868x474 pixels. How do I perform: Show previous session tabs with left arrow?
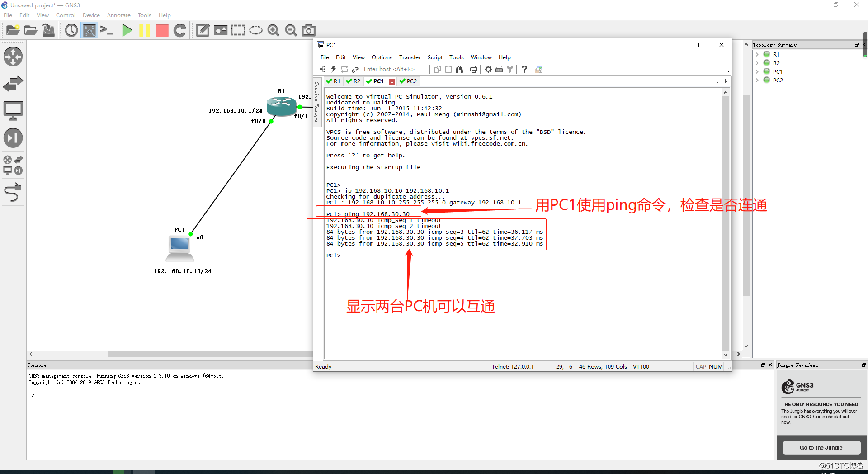pos(717,81)
